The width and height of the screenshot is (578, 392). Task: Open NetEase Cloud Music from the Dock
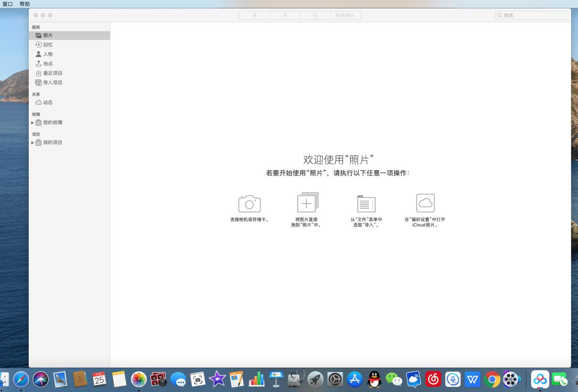433,379
